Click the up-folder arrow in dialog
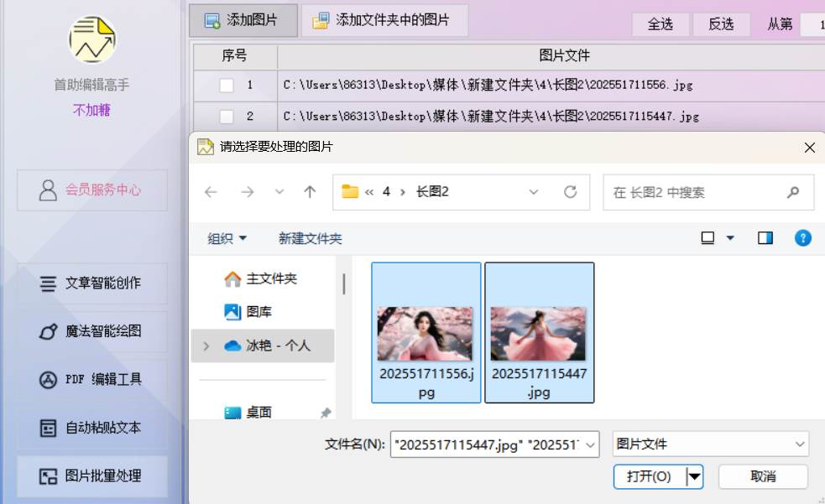Screen dimensions: 825x504 point(310,192)
